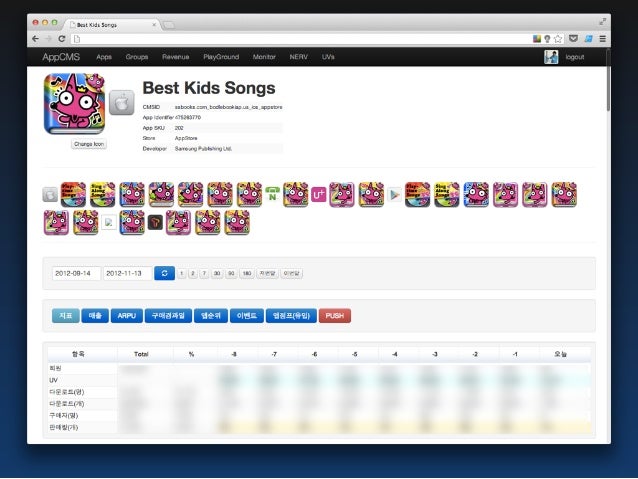Open the red PUSH tab
638x479 pixels.
coord(334,315)
